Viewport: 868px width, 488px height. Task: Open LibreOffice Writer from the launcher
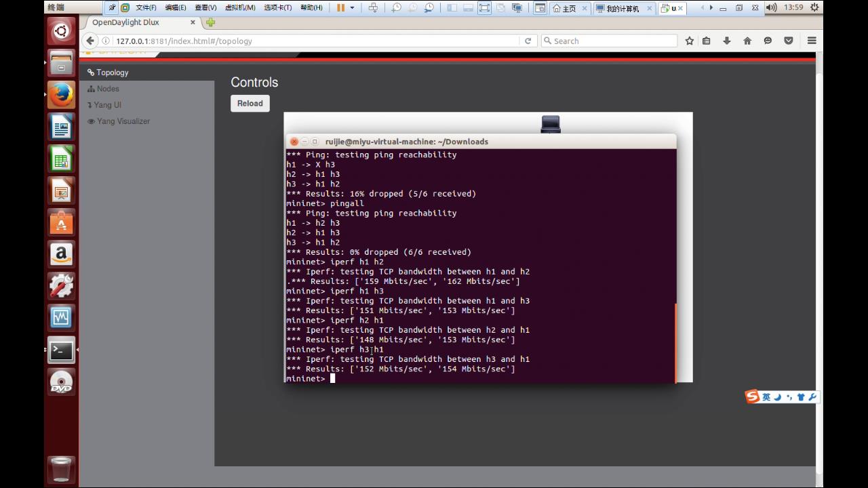tap(61, 127)
